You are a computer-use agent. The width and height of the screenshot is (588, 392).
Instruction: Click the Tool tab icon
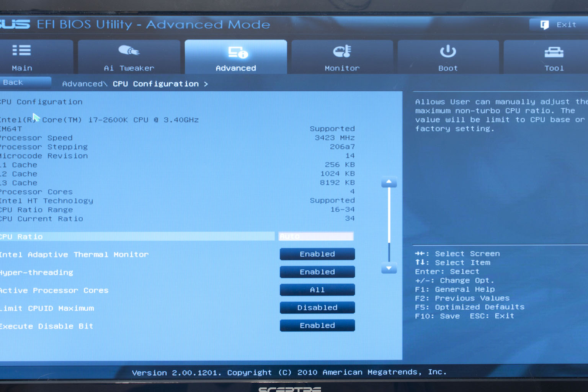(554, 52)
